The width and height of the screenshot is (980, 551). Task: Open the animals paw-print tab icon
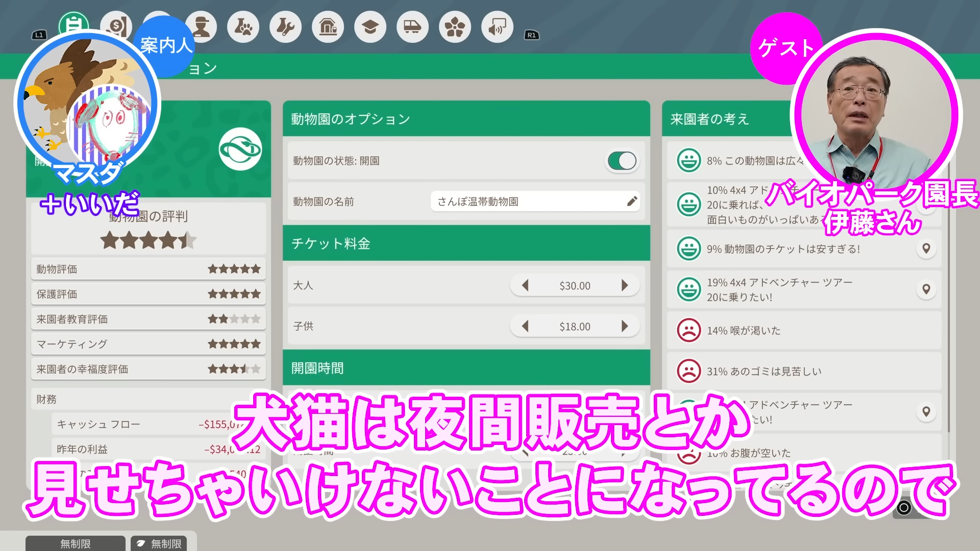243,27
